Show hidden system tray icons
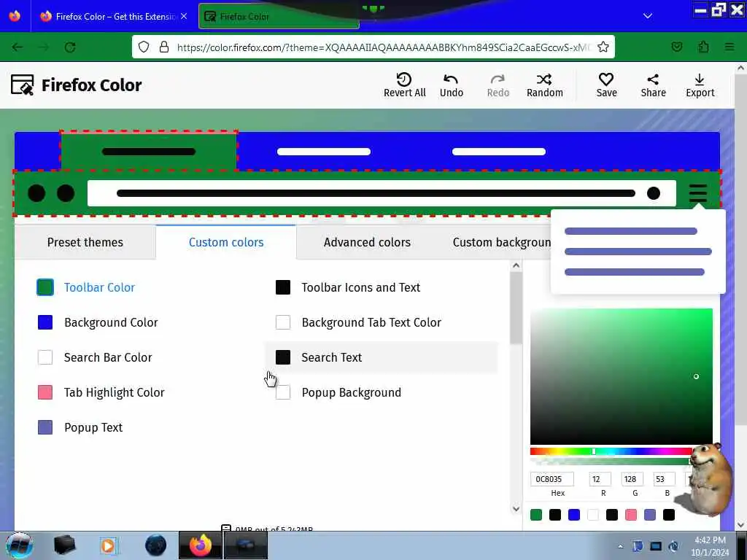 tap(620, 546)
